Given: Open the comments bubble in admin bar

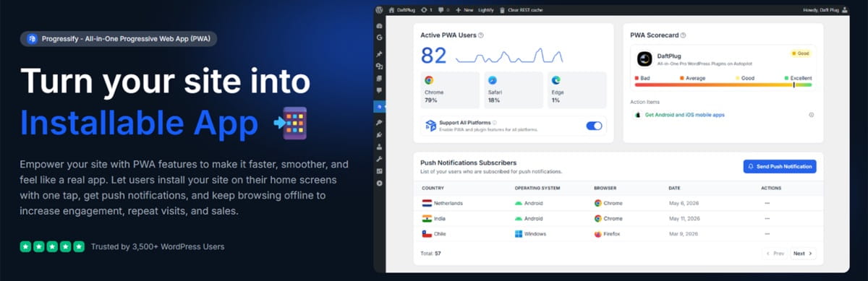Looking at the screenshot, I should pos(443,10).
